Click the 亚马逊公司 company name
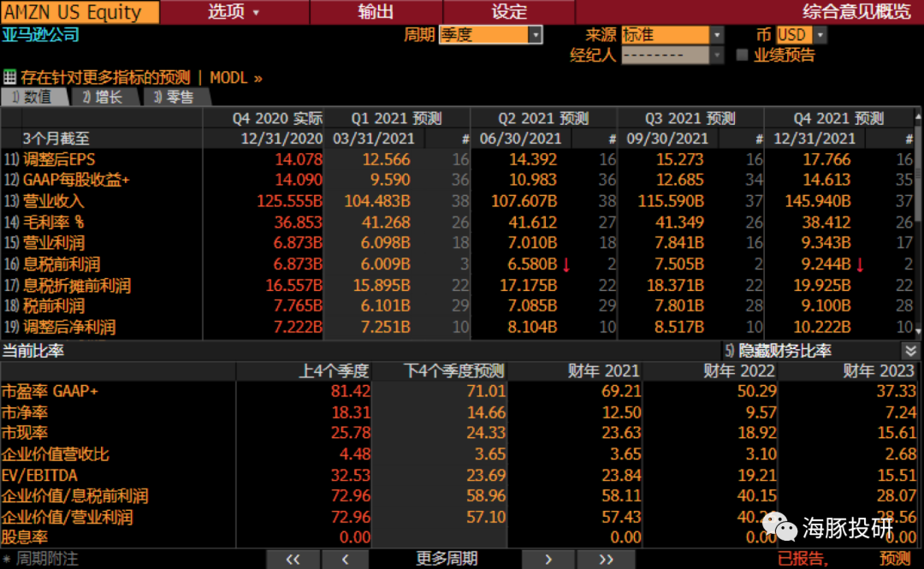Viewport: 924px width, 569px height. coord(40,35)
